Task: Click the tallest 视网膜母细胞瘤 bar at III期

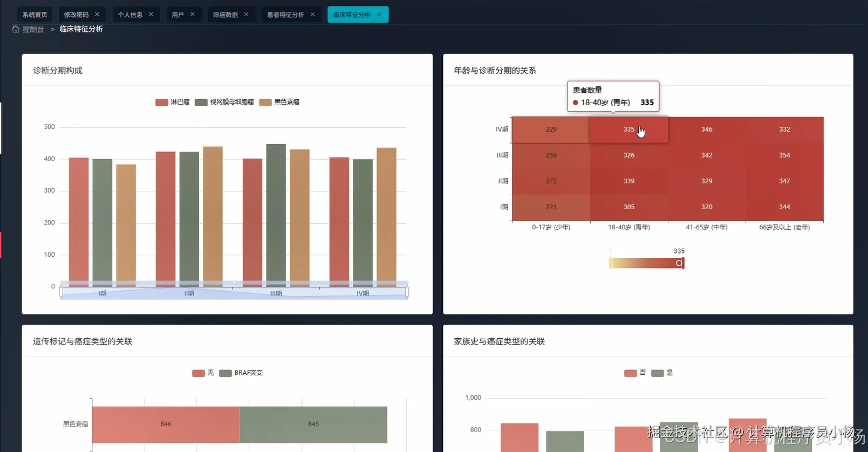Action: coord(276,215)
